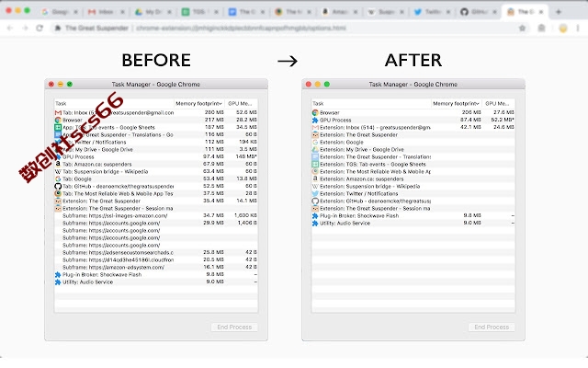Close the Twitter browser tab
Viewport: 588px width, 368px height.
(448, 12)
